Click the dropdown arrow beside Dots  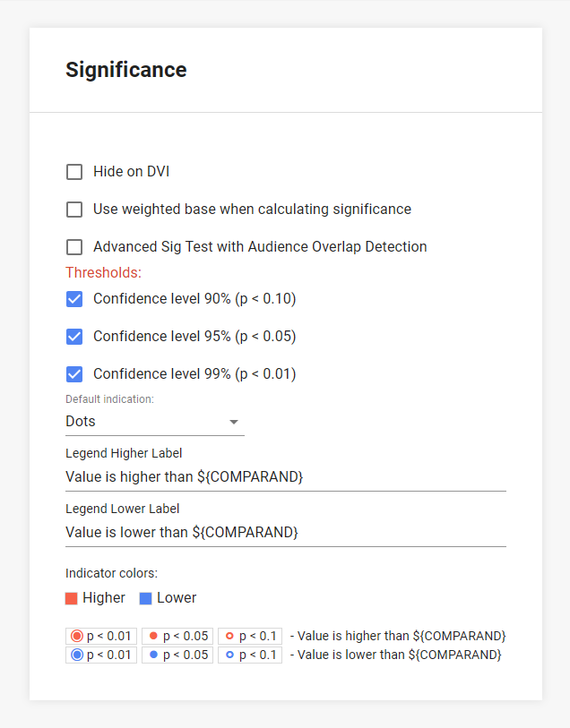click(x=234, y=422)
